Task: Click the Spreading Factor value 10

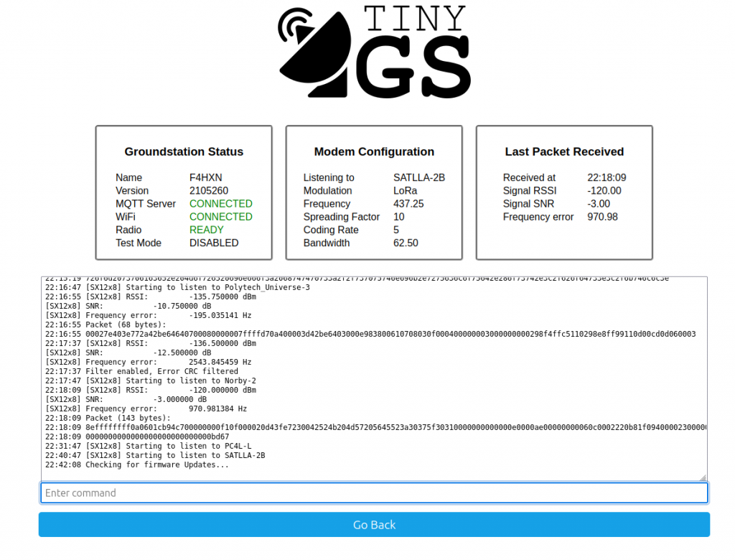Action: [x=399, y=217]
